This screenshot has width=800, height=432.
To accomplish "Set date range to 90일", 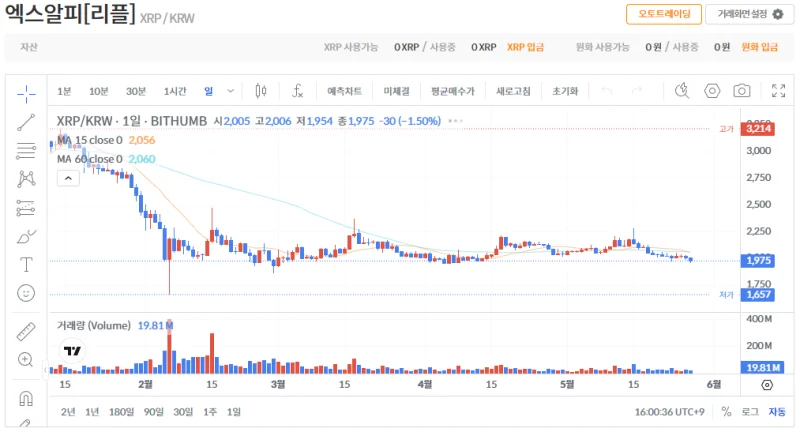I will pos(154,412).
